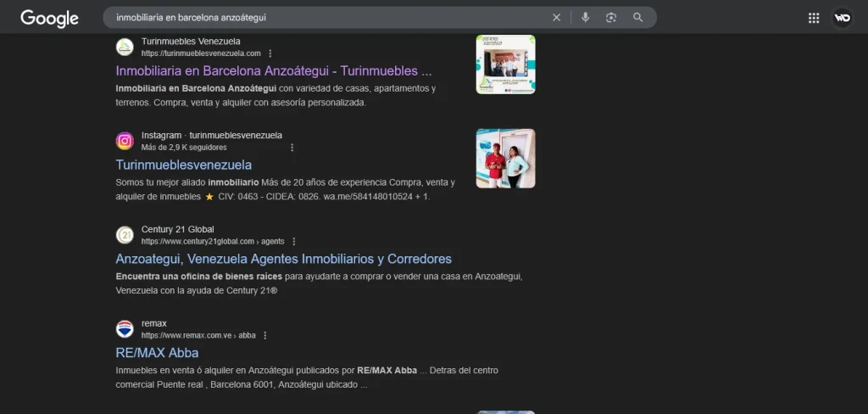Click the century21global.com agents URL

click(213, 242)
